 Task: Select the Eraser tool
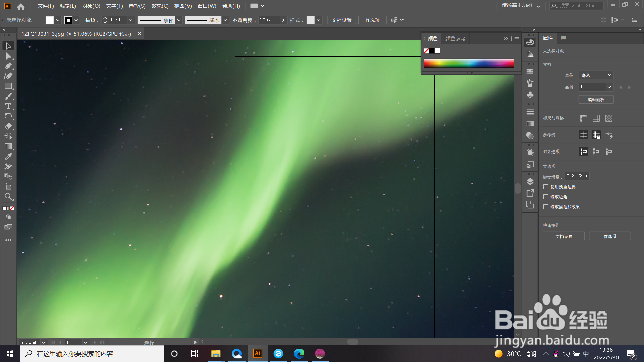(x=8, y=126)
